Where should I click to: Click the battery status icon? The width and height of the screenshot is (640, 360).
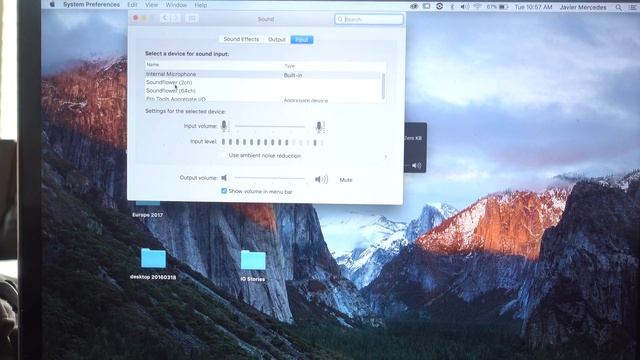503,7
